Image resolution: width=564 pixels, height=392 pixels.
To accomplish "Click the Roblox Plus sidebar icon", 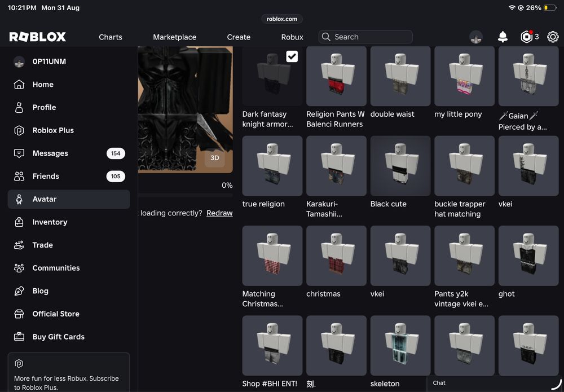I will [x=19, y=130].
